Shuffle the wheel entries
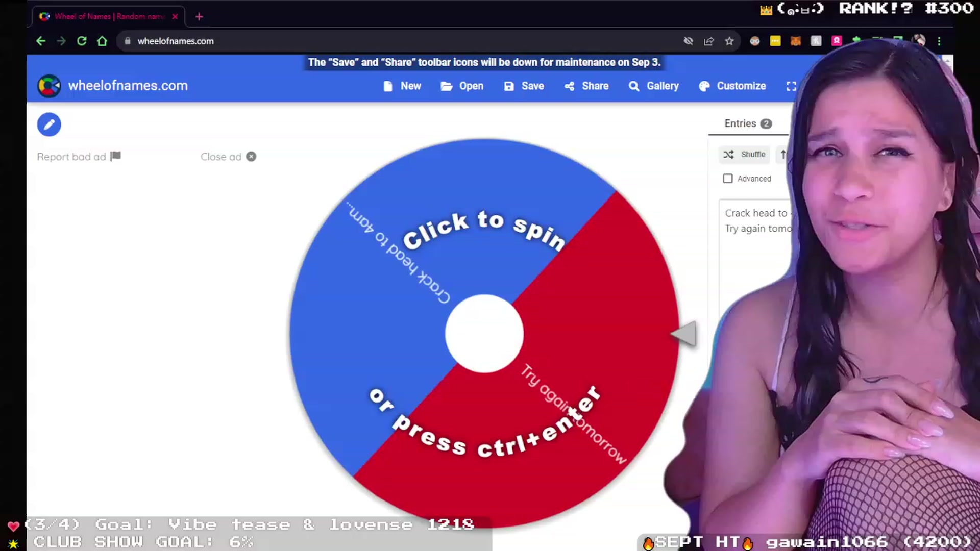This screenshot has height=551, width=980. coord(745,154)
